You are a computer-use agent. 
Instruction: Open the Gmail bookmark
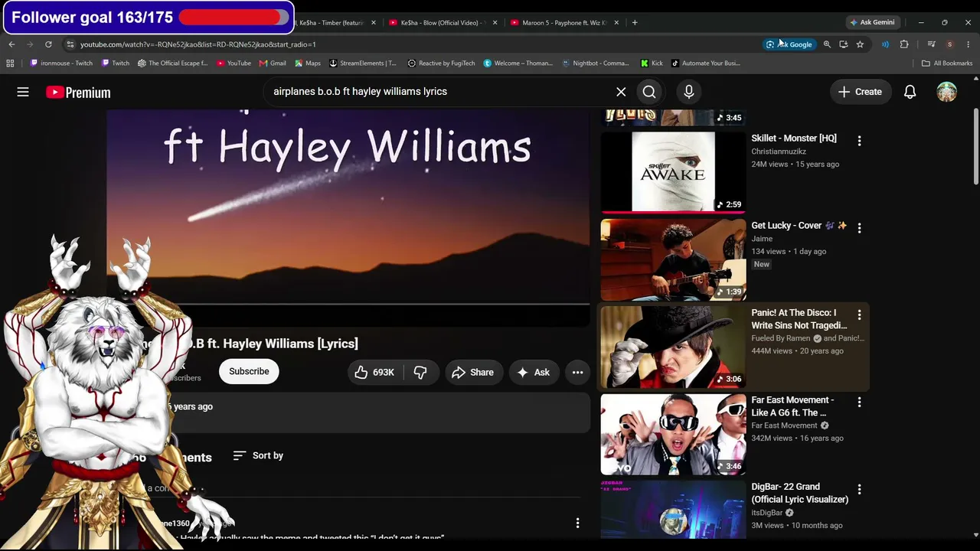tap(273, 64)
